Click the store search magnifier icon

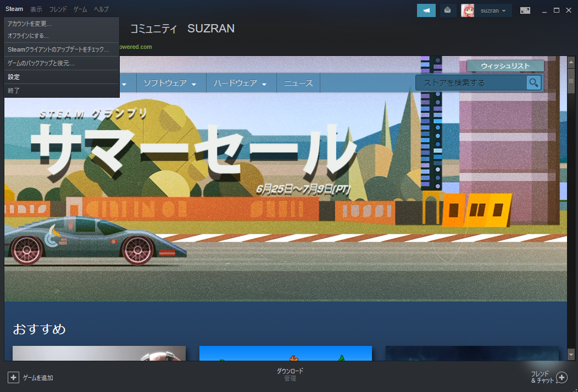pos(533,82)
